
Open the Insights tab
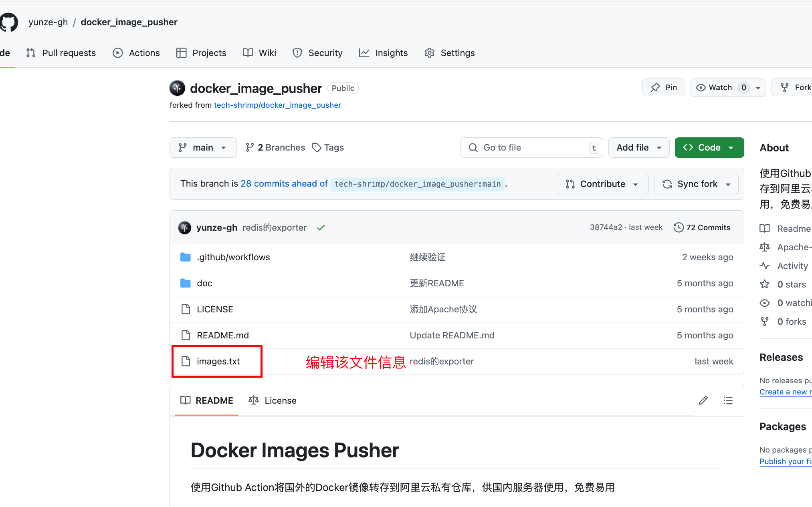(384, 53)
